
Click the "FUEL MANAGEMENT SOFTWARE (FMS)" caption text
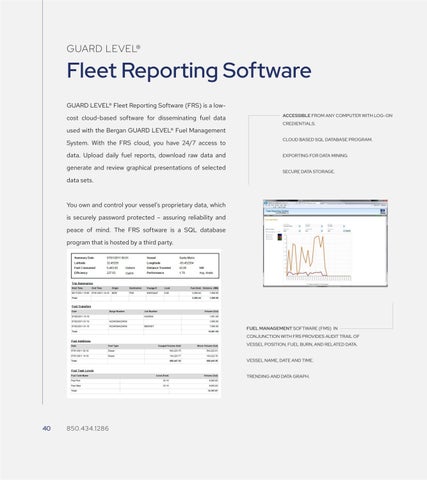(303, 336)
